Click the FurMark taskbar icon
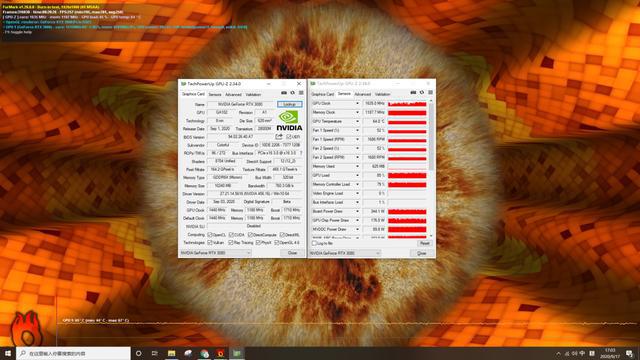 click(221, 353)
